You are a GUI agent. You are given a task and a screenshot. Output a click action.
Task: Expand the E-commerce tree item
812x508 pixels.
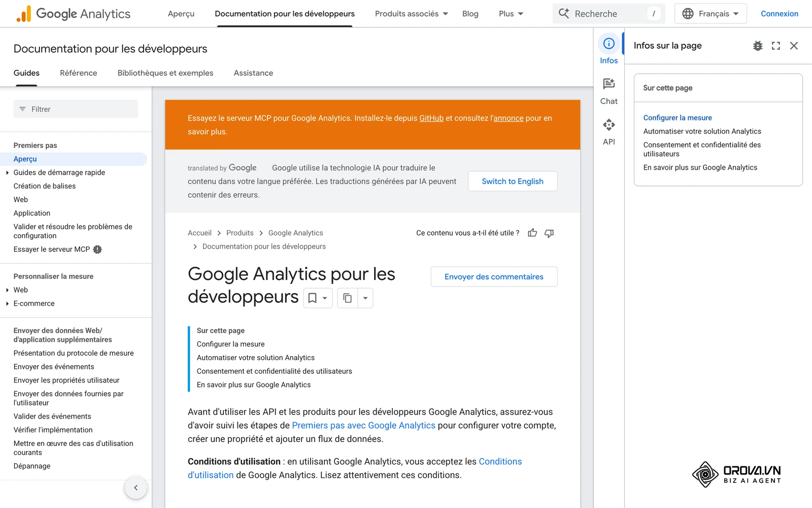click(x=7, y=304)
